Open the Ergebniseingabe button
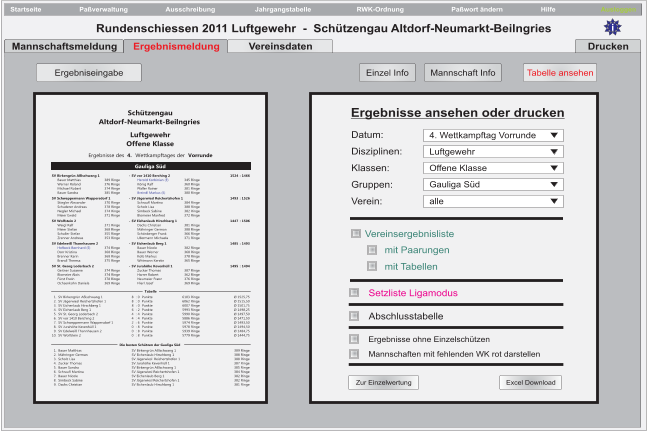The image size is (647, 432). 89,73
